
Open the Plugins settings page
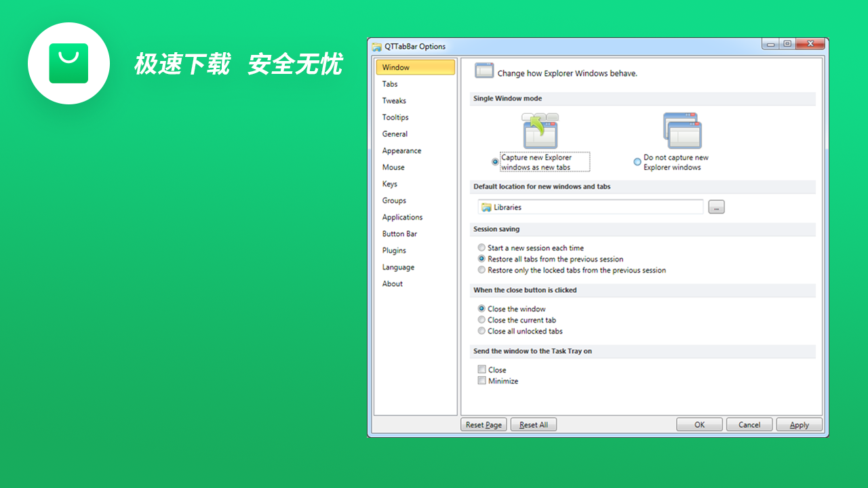[x=394, y=250]
